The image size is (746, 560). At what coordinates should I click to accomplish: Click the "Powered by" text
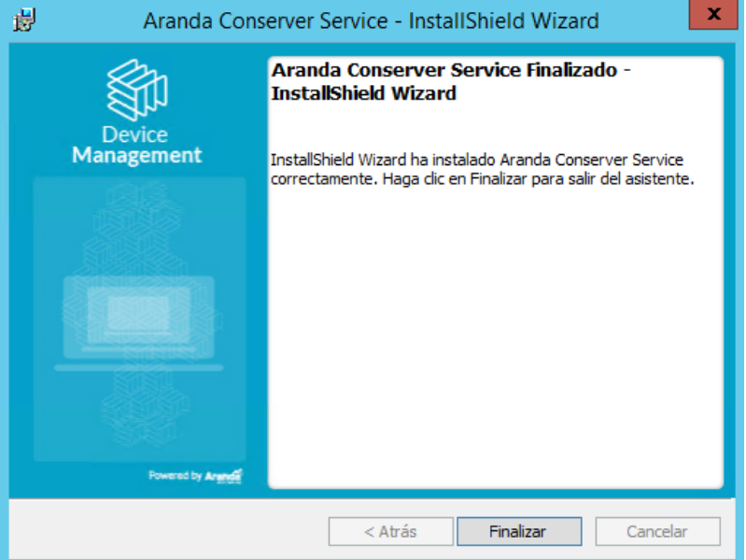click(176, 475)
